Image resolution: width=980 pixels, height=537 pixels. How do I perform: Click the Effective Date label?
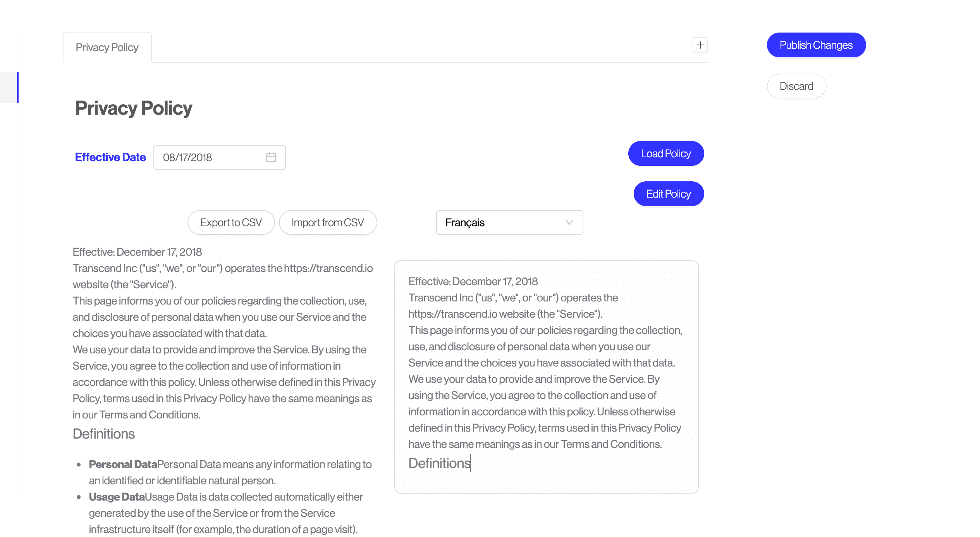pyautogui.click(x=110, y=157)
